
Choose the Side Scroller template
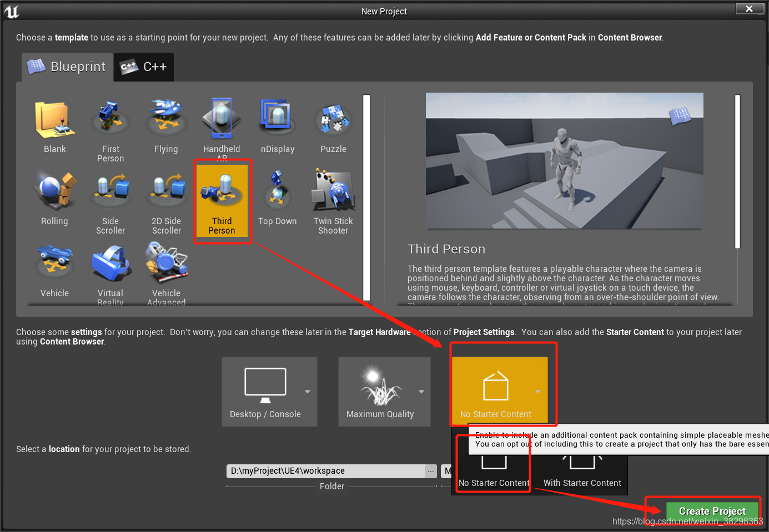click(x=110, y=202)
